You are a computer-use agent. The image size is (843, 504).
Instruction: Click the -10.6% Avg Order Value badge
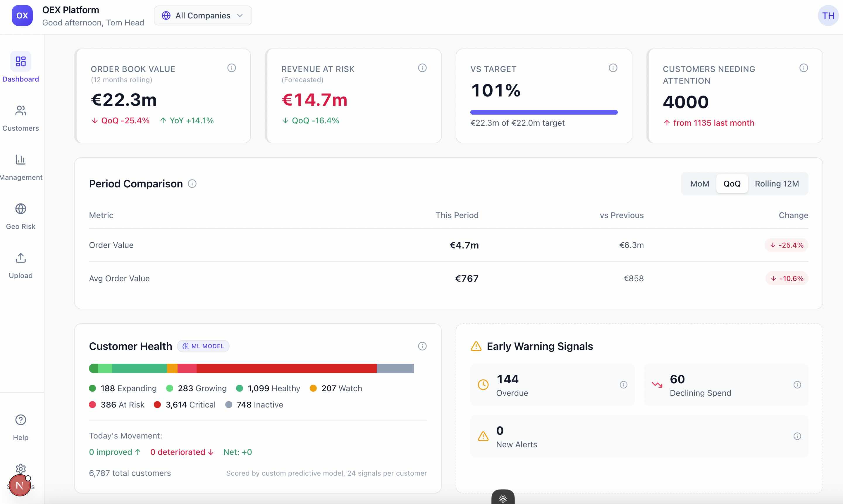(x=787, y=279)
